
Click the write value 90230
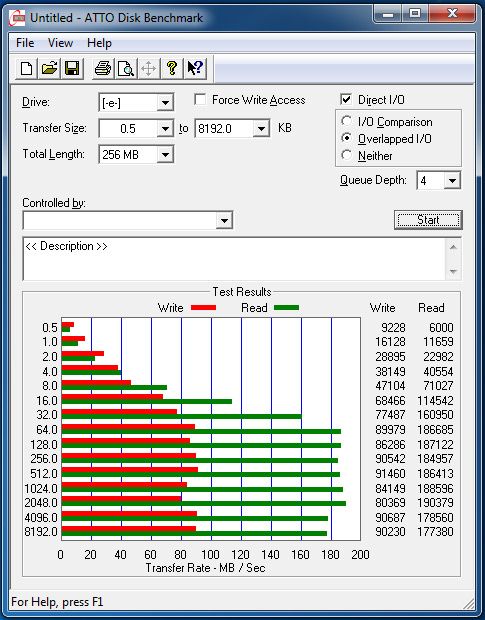tap(390, 531)
